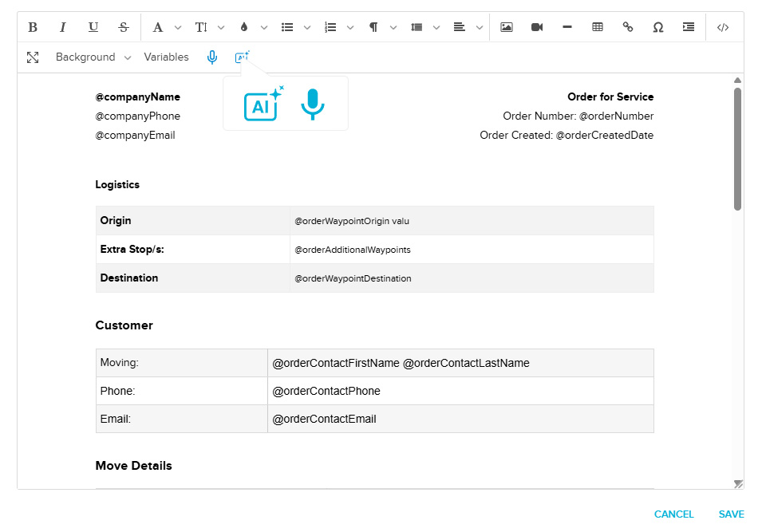Toggle bold formatting
Viewport: 762px width, 532px height.
pos(33,27)
